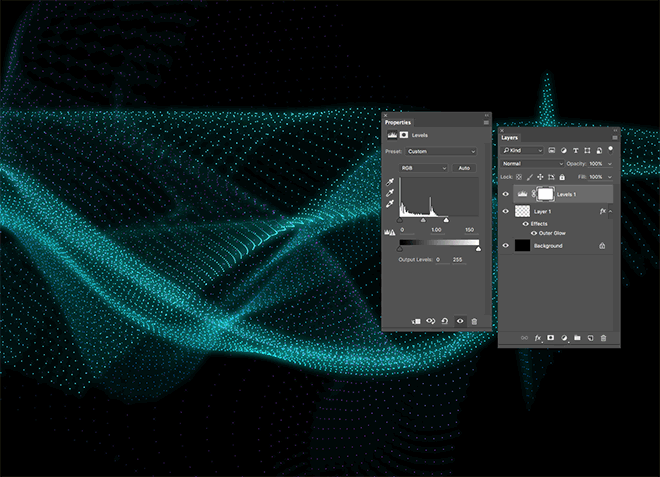Filter layers by type layers
Screen dimensions: 660x477
(575, 150)
